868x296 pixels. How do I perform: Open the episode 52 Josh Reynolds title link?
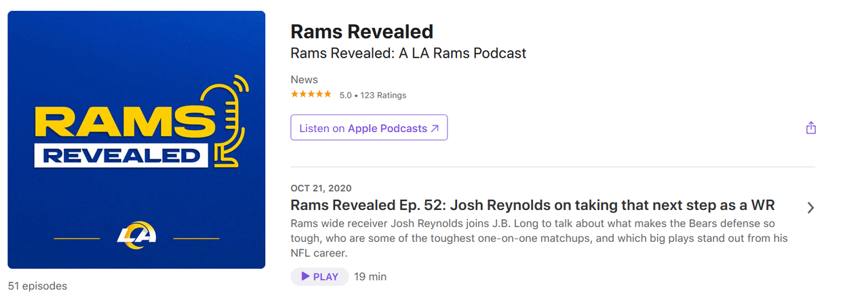tap(532, 205)
